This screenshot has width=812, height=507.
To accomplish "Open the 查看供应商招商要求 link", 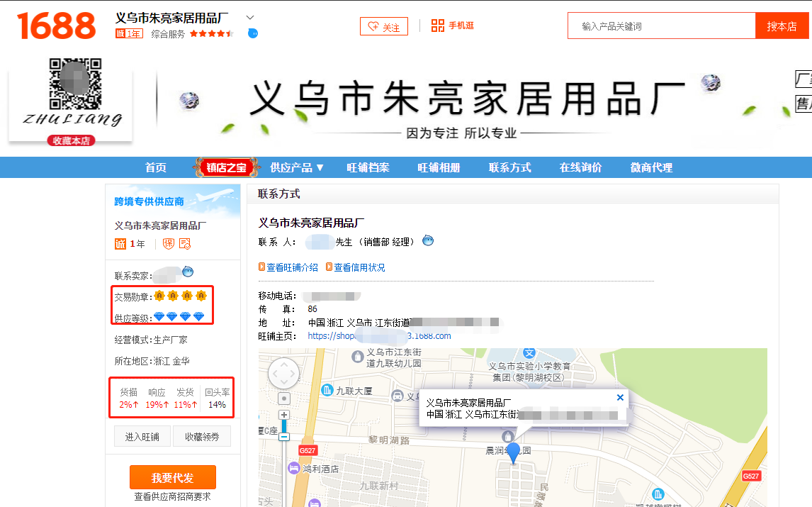I will (x=172, y=496).
